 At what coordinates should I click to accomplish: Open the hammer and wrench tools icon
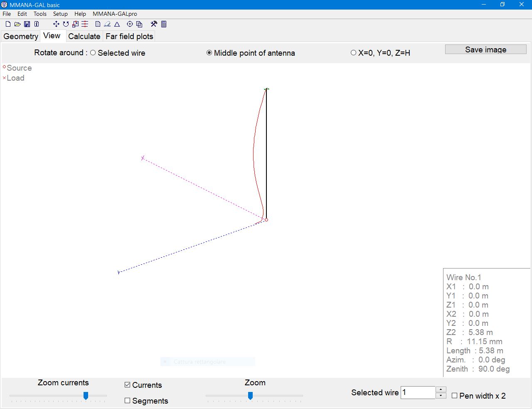pos(154,24)
